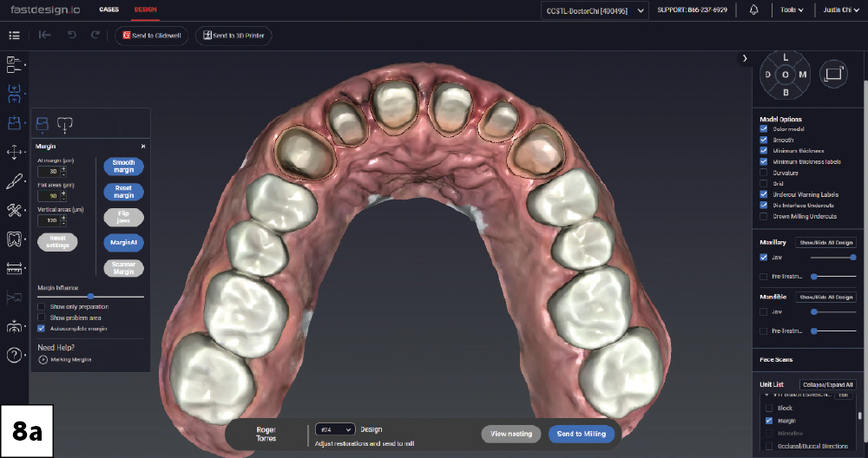Set view to Occlusal (O) on orientation wheel
Image resolution: width=868 pixels, height=458 pixels.
click(x=786, y=75)
